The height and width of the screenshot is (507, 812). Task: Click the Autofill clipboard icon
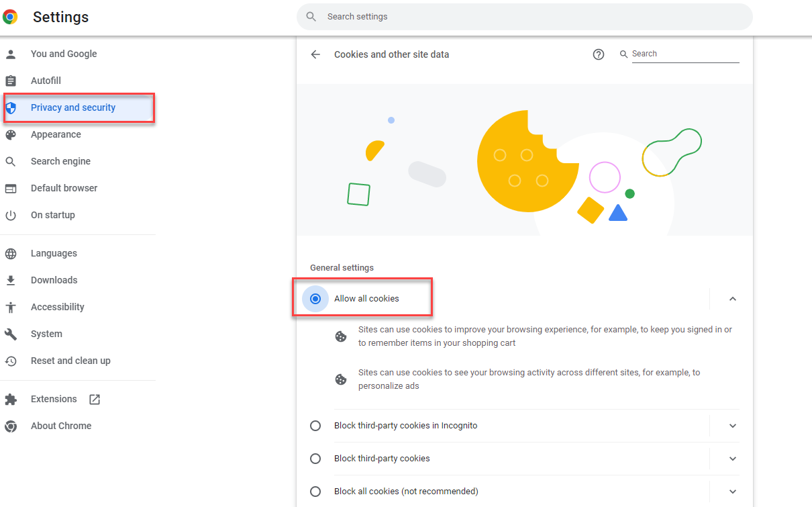[11, 81]
